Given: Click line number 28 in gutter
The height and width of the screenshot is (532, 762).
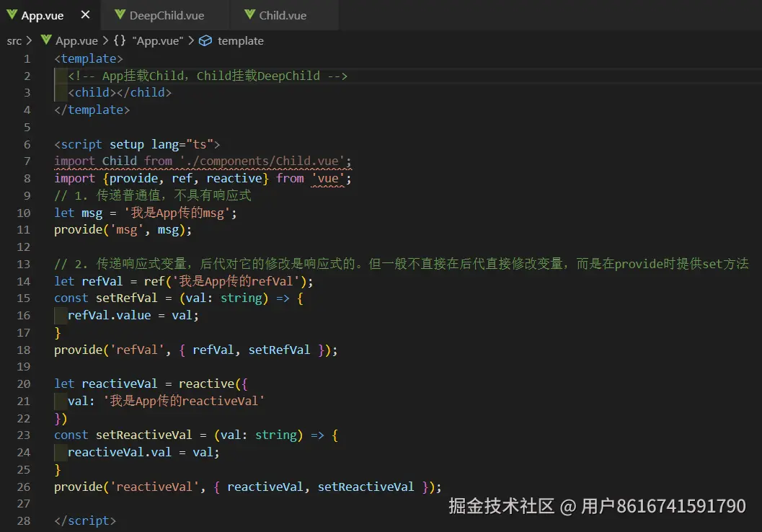Looking at the screenshot, I should 23,520.
